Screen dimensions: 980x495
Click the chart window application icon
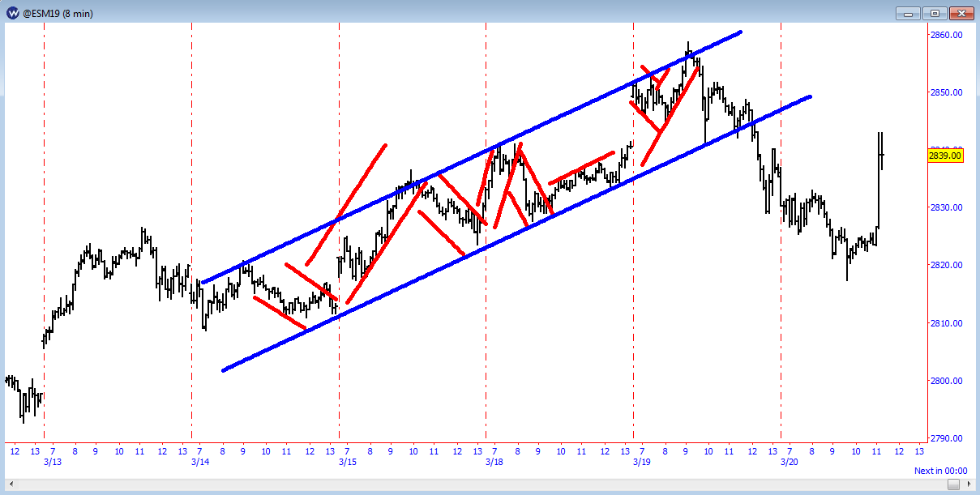click(x=13, y=12)
